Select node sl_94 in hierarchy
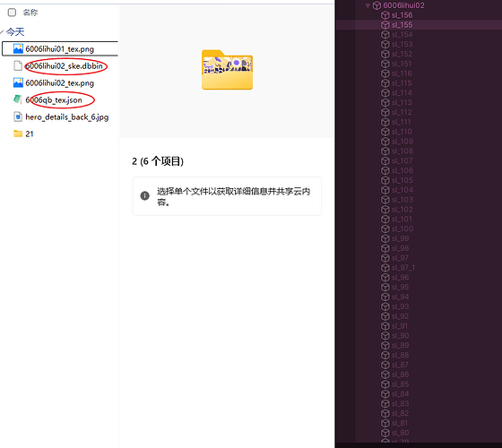This screenshot has height=448, width=502. 400,297
